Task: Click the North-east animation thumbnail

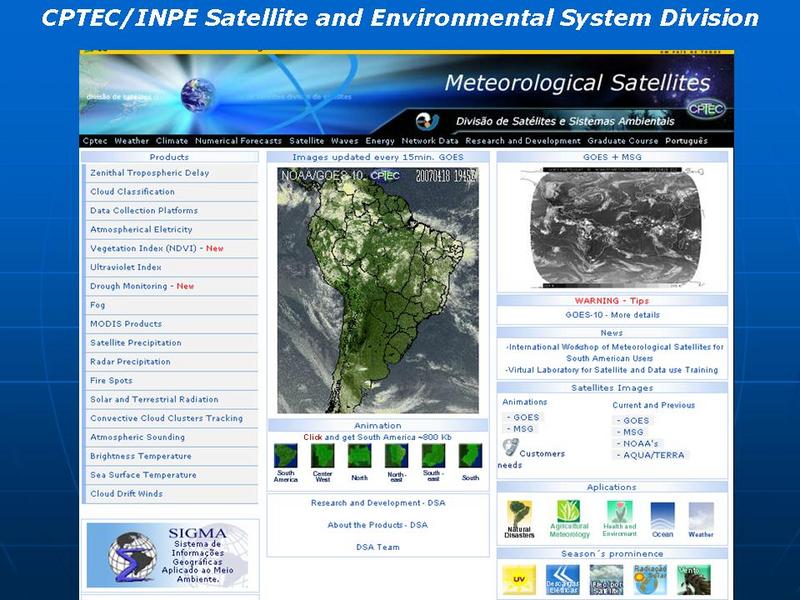Action: tap(396, 456)
